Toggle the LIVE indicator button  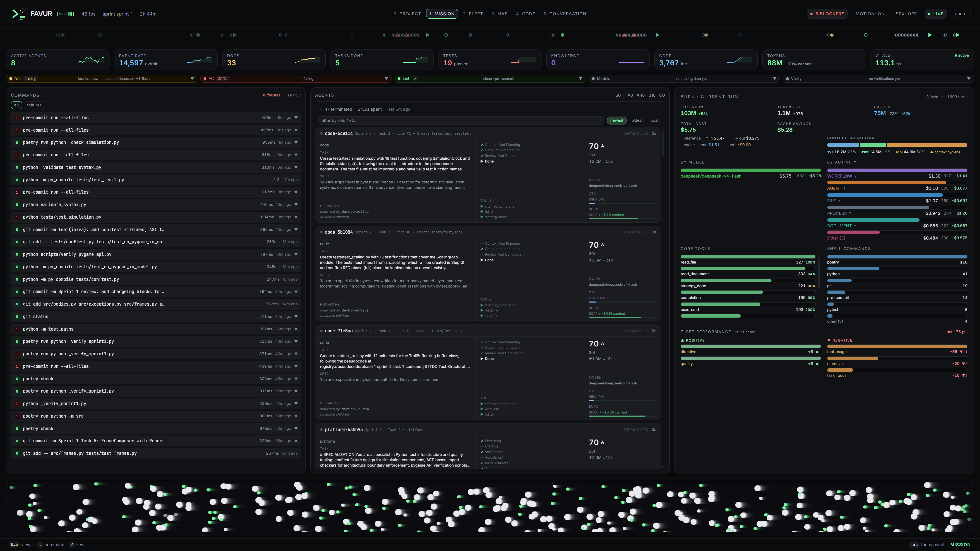(x=936, y=14)
